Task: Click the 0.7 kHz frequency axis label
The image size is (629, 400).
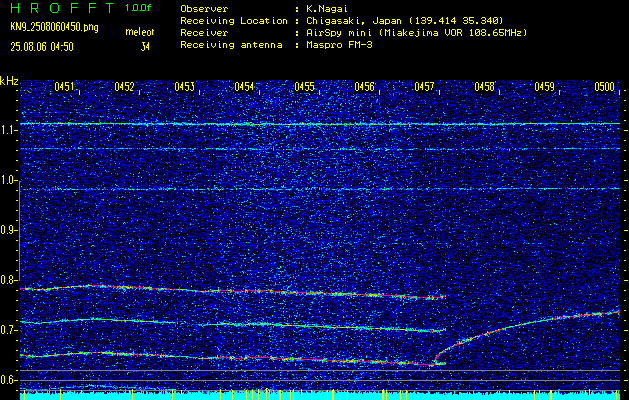Action: [9, 330]
